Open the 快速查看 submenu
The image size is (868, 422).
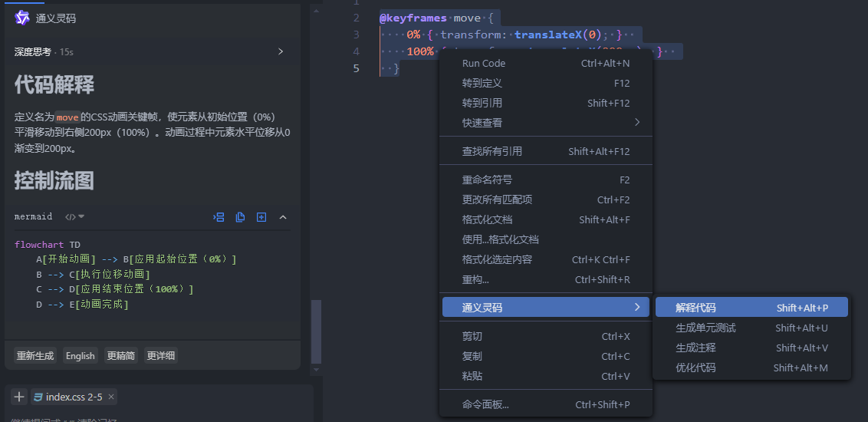pos(546,123)
